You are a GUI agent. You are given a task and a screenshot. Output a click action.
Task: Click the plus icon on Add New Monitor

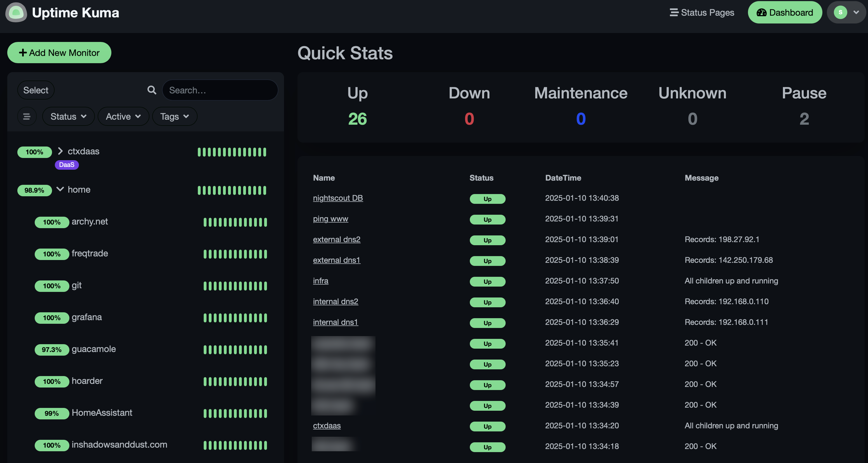point(23,53)
